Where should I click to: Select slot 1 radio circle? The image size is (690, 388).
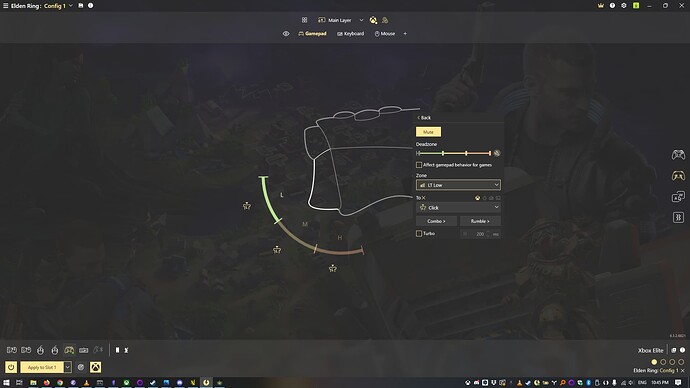tap(654, 362)
